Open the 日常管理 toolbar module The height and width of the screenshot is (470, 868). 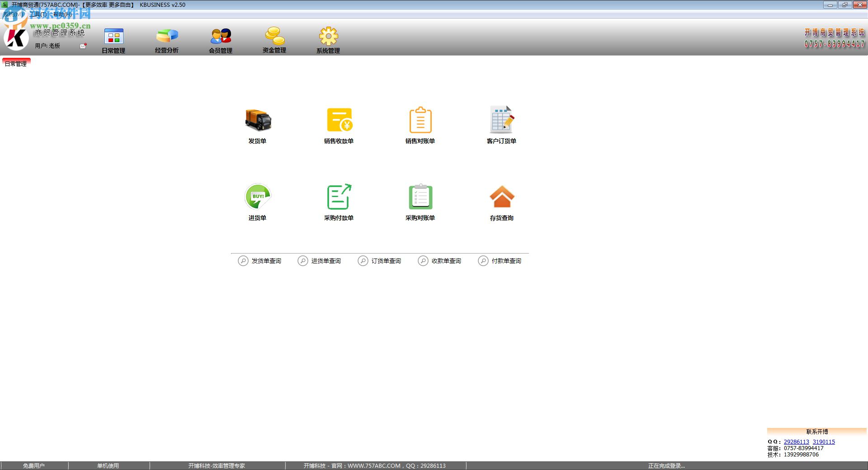click(113, 40)
